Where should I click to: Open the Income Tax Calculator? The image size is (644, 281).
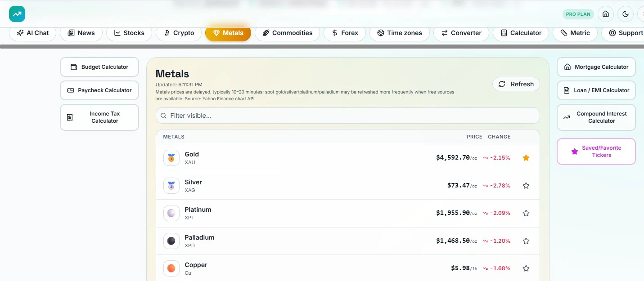pyautogui.click(x=99, y=117)
